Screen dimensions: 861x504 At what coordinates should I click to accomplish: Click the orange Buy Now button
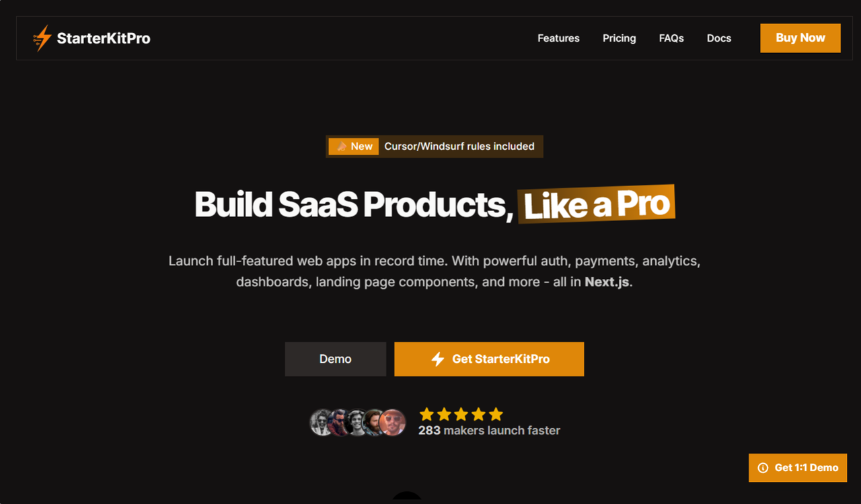[800, 38]
